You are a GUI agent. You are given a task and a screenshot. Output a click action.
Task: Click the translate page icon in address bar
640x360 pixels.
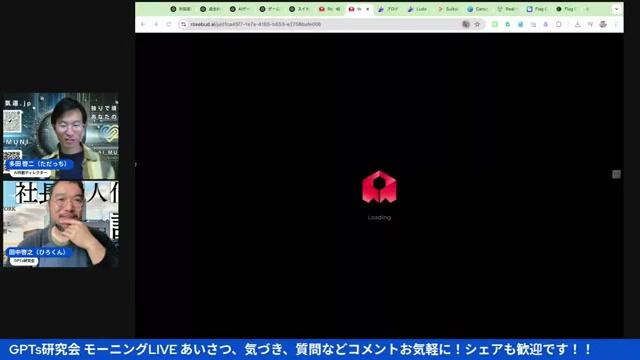coord(466,24)
